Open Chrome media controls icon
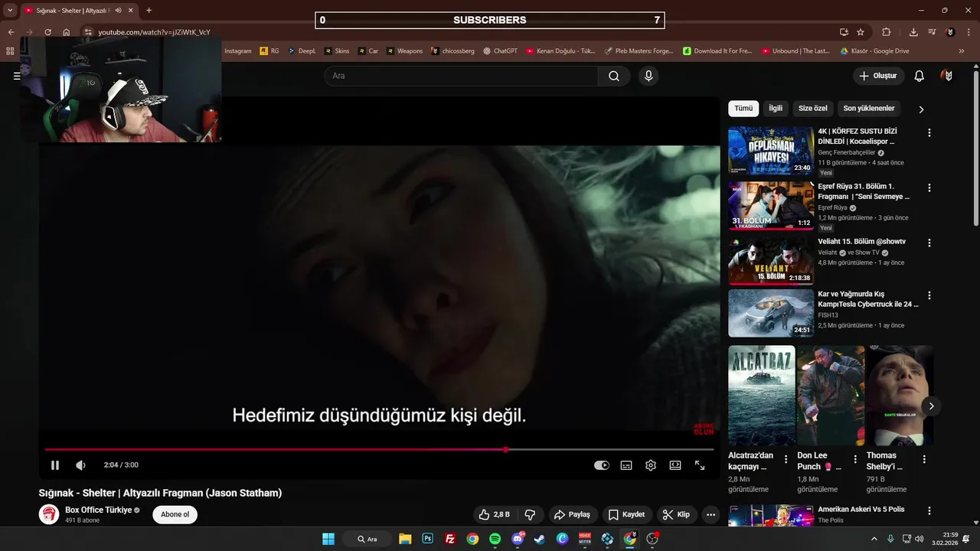980x551 pixels. tap(932, 32)
